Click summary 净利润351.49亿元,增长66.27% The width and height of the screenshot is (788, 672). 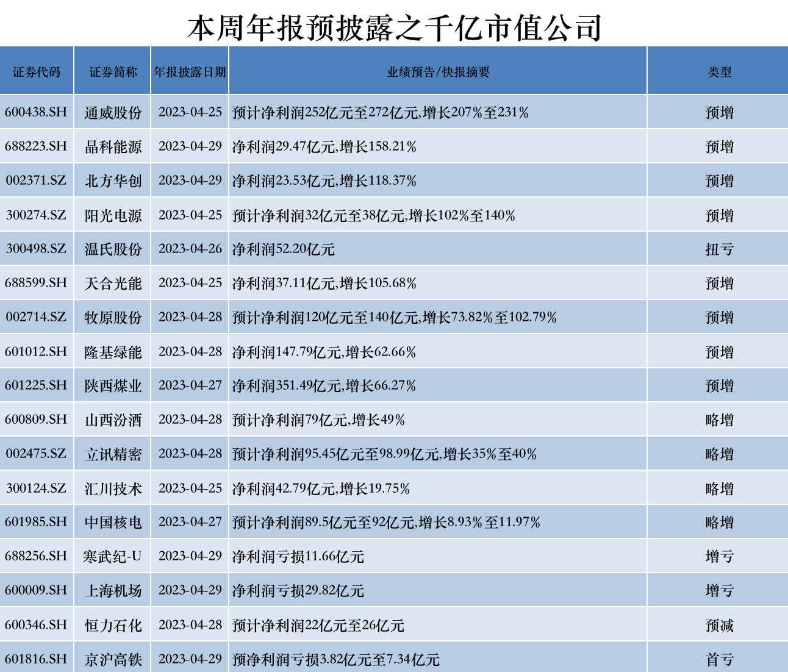324,385
